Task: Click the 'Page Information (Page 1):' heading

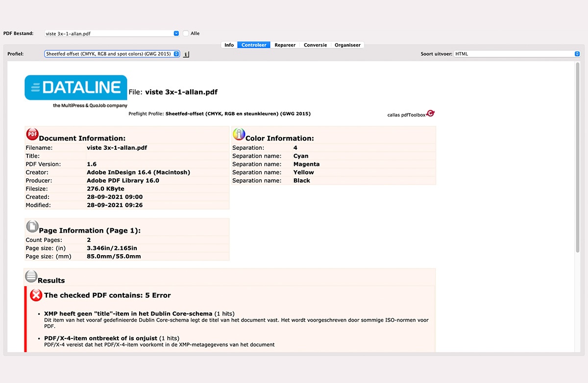Action: coord(90,231)
